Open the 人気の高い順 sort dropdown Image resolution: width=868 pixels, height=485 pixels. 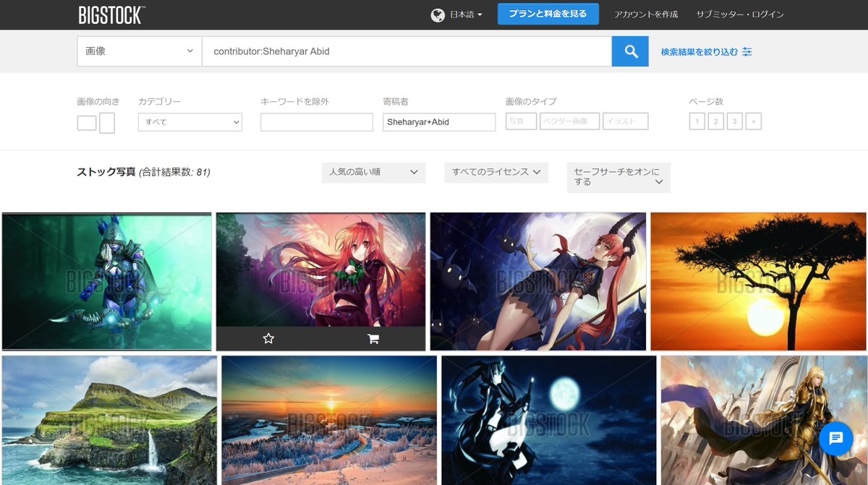[373, 173]
